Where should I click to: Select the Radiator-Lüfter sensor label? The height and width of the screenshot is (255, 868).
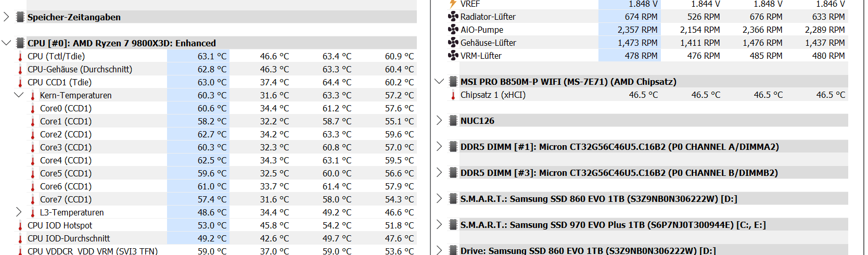[x=488, y=17]
